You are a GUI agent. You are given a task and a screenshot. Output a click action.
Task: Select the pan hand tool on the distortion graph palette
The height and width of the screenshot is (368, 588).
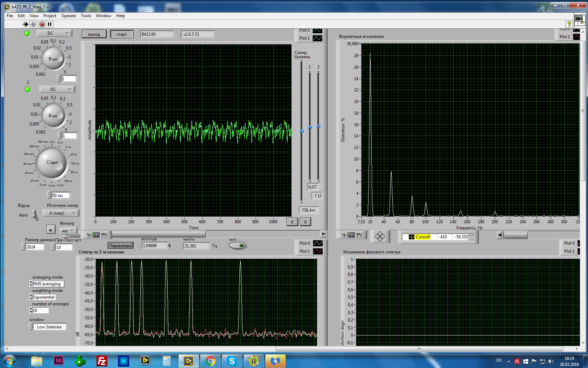(359, 234)
